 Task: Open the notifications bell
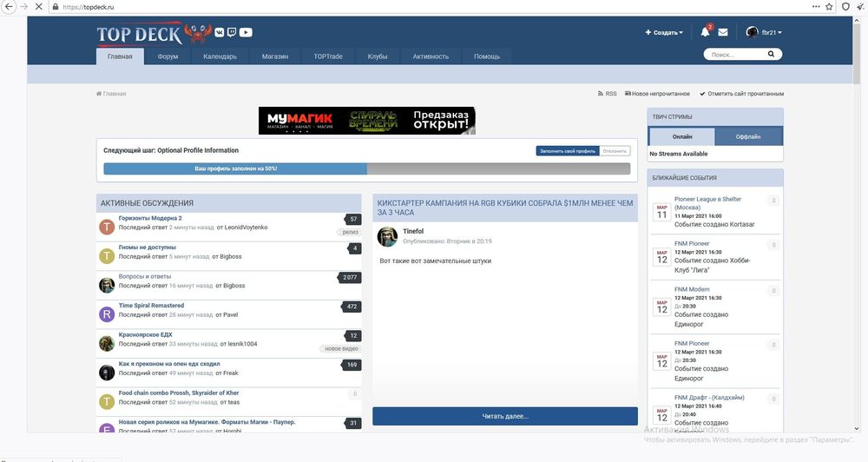pyautogui.click(x=705, y=32)
